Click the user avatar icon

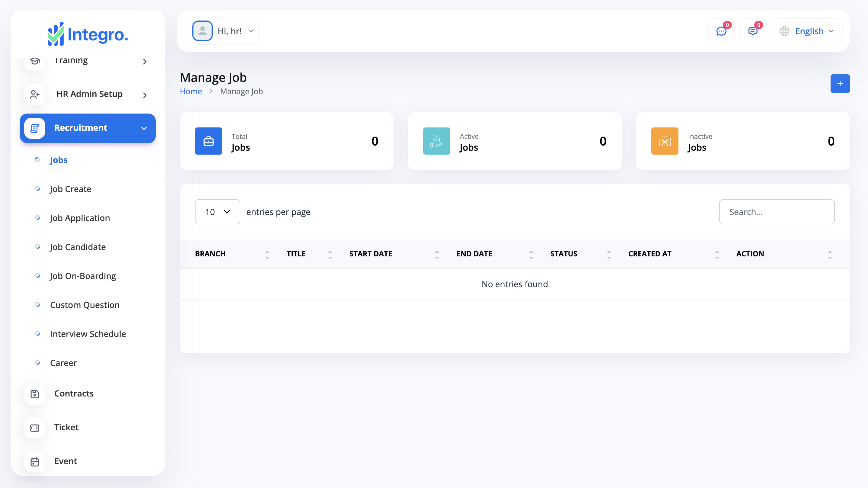202,31
